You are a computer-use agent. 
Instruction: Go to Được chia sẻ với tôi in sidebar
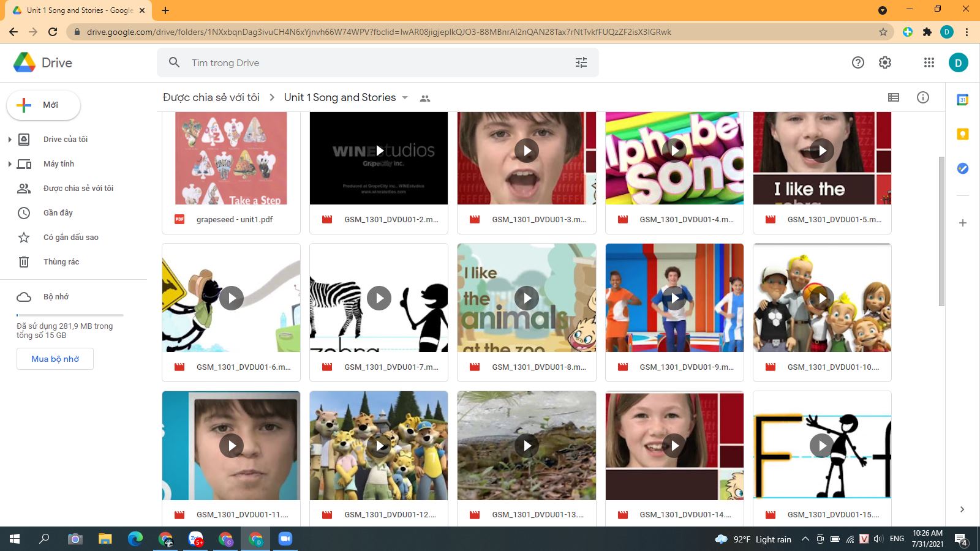click(78, 189)
